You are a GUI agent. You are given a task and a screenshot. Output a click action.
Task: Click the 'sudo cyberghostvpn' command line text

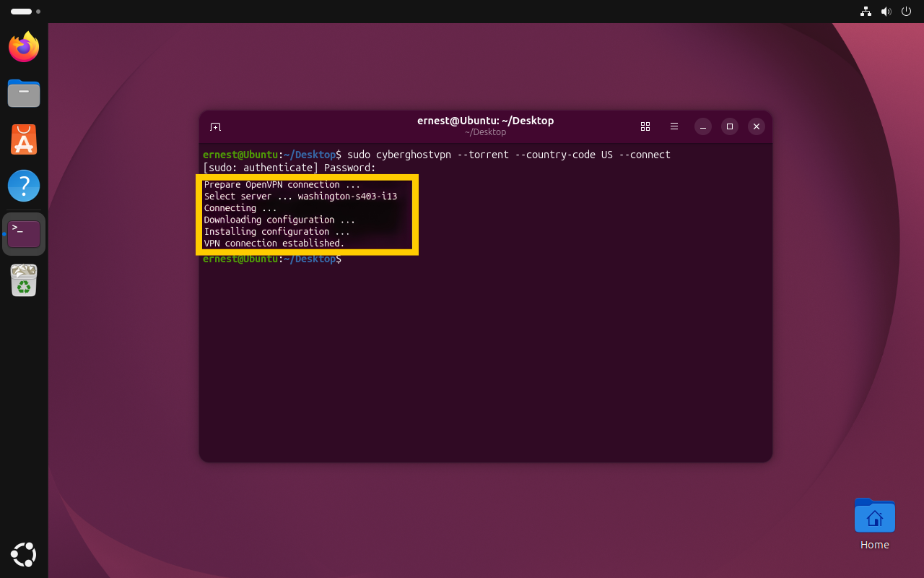tap(509, 155)
